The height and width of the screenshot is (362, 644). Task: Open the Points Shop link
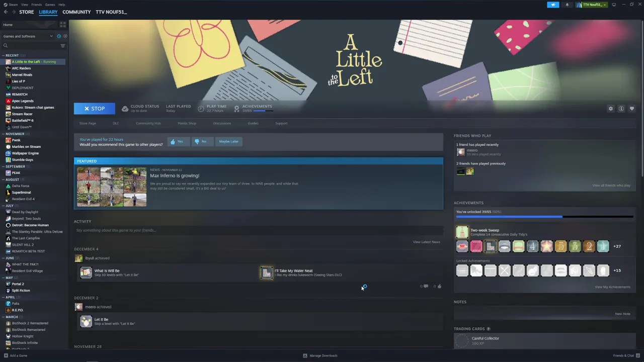click(187, 123)
